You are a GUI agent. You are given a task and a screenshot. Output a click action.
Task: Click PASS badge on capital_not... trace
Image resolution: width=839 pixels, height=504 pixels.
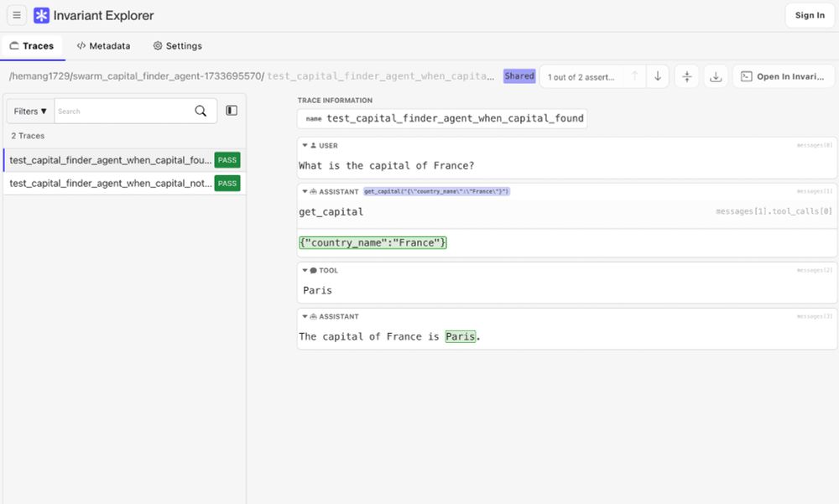[227, 183]
